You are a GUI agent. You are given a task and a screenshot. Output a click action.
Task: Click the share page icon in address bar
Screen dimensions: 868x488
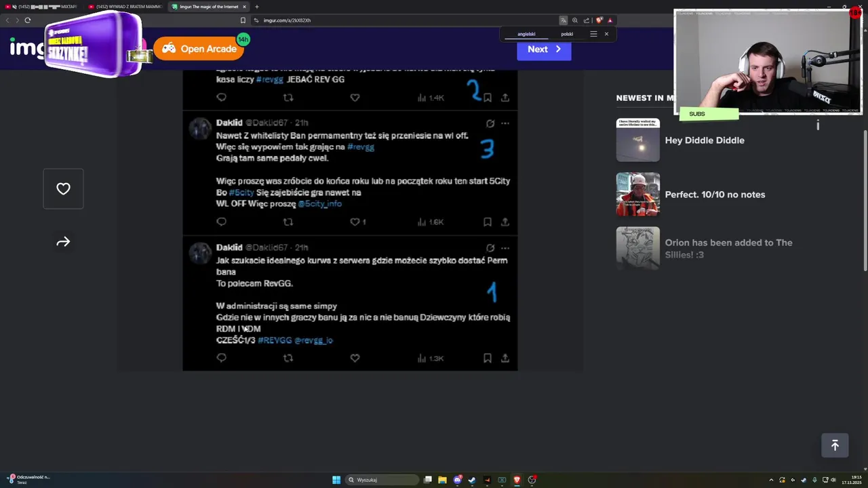[x=587, y=20]
